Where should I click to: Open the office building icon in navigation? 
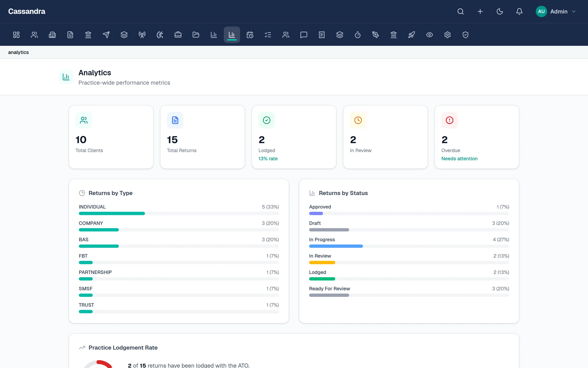point(52,35)
